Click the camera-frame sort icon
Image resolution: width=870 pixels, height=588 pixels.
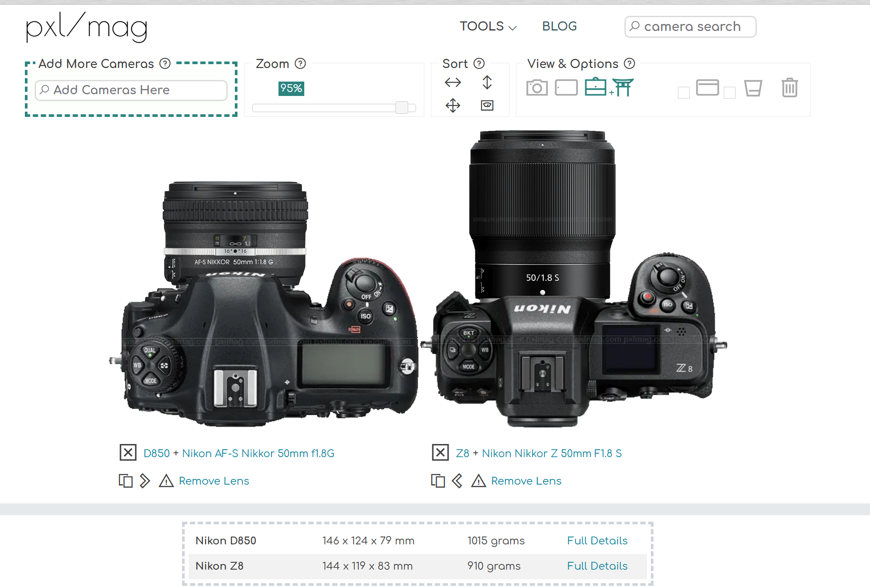pyautogui.click(x=487, y=105)
